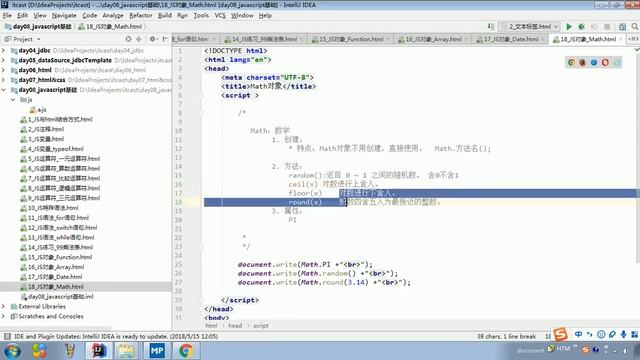Click breadcrumb 'script' at editor bottom

pyautogui.click(x=261, y=326)
